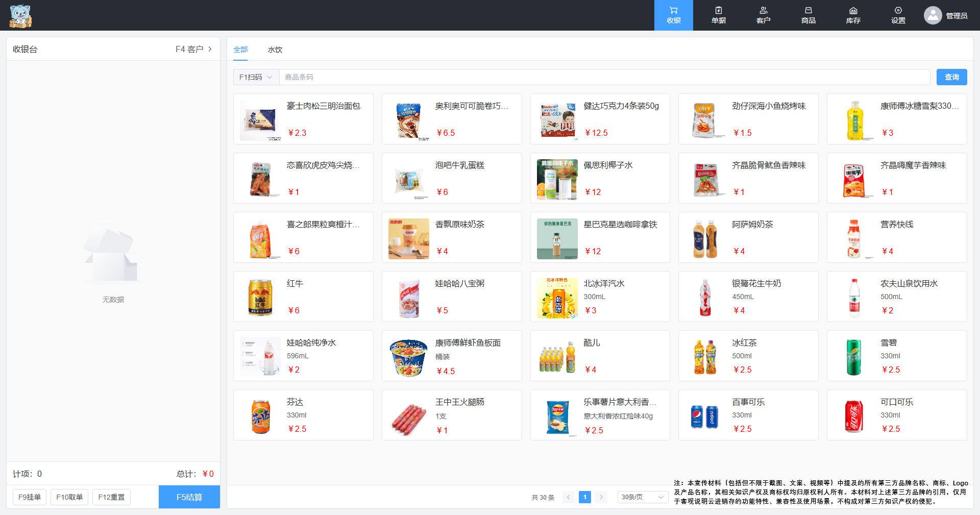Click the F5结算 checkout button
This screenshot has height=515, width=980.
189,497
